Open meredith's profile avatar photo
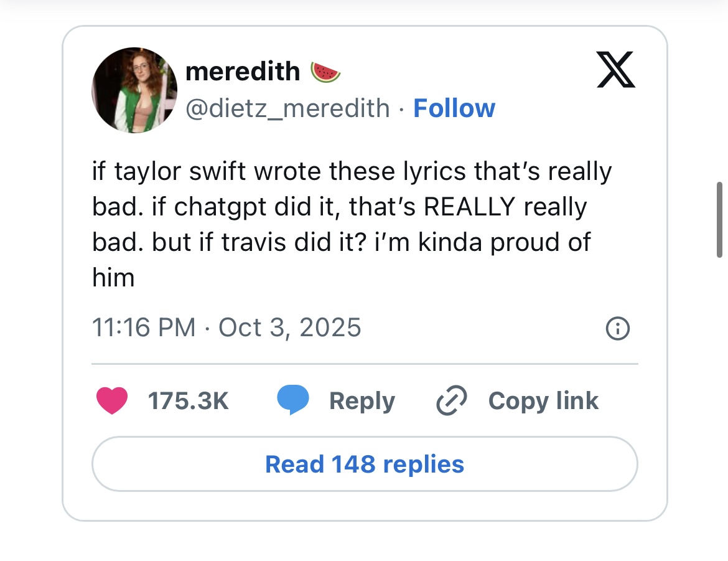Screen dimensions: 728x561 point(134,90)
